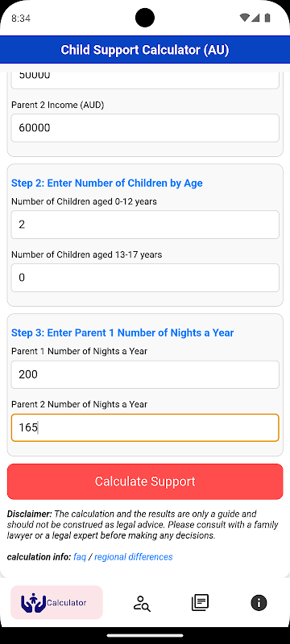This screenshot has width=290, height=644.
Task: Tap the Step 2 heading text
Action: 107,183
